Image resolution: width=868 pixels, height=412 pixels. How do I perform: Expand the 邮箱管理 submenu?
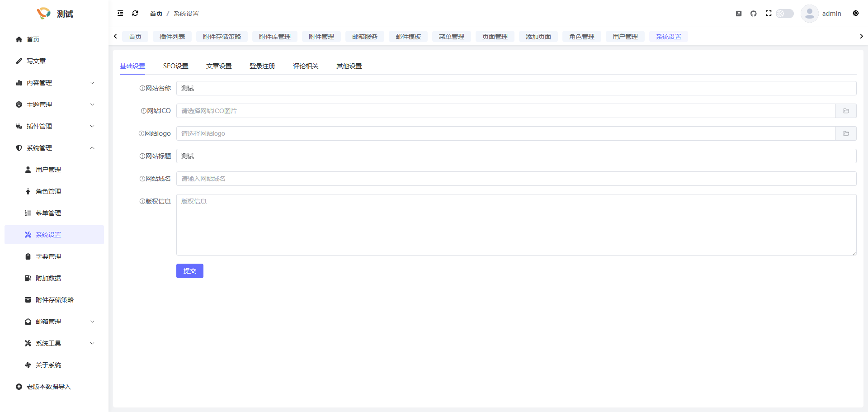point(59,322)
